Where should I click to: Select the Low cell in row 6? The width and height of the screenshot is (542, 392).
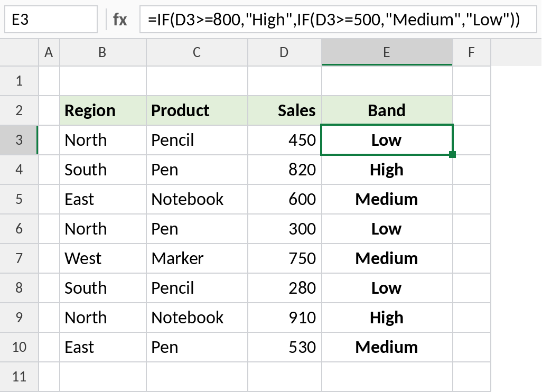click(x=387, y=229)
